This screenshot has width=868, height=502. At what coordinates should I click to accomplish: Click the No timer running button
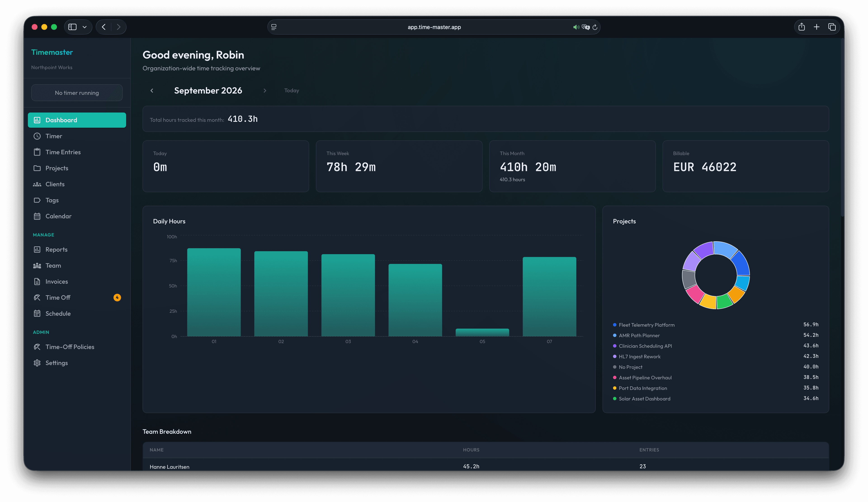77,93
